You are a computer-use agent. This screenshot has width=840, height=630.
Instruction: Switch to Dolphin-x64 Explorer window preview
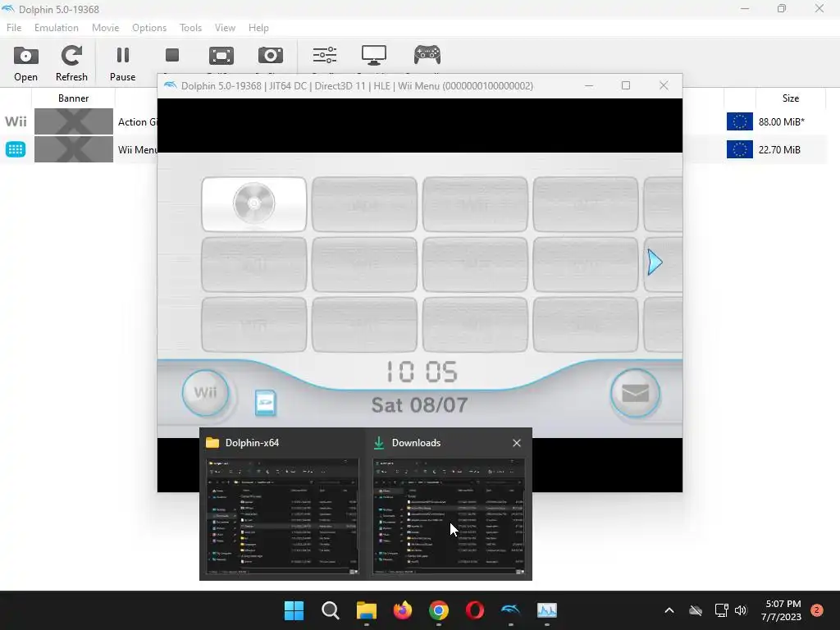(282, 517)
